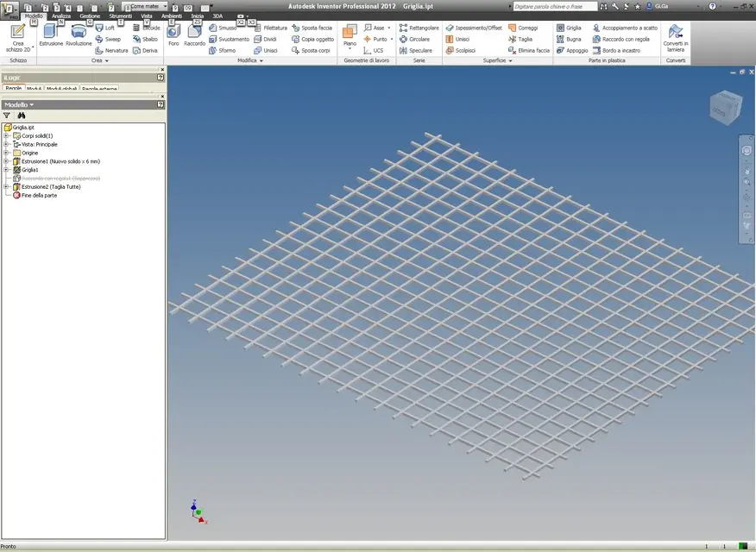Image resolution: width=756 pixels, height=552 pixels.
Task: Click the search keyword input field
Action: click(554, 6)
